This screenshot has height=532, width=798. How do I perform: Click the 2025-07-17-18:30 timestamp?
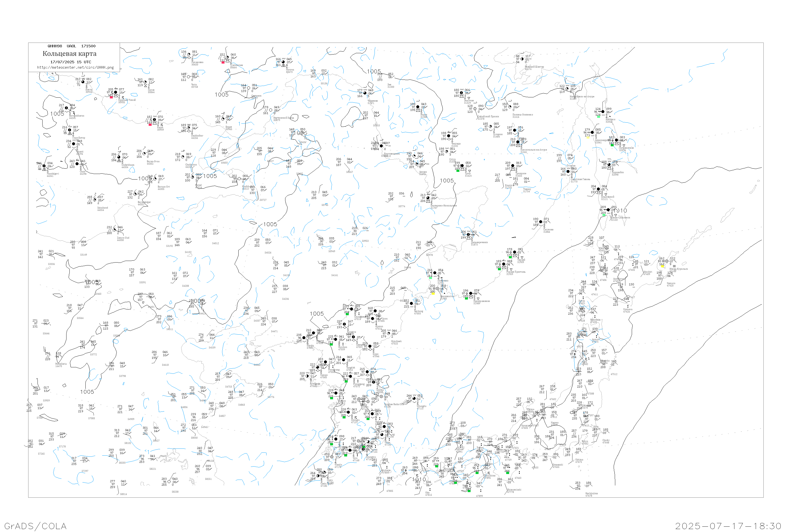728,526
